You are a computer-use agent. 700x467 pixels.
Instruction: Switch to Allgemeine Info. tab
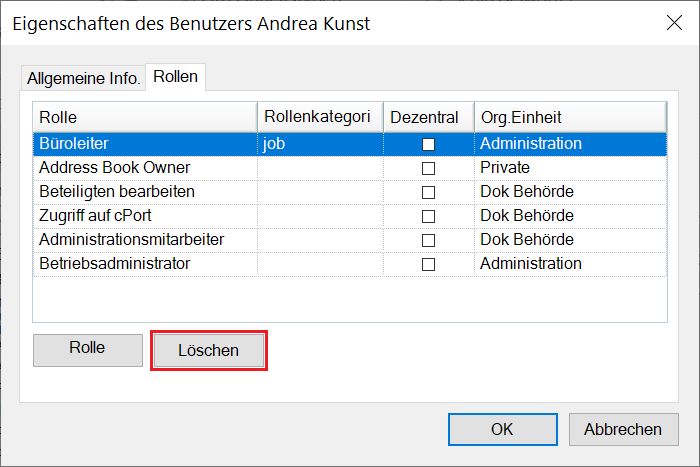(83, 78)
